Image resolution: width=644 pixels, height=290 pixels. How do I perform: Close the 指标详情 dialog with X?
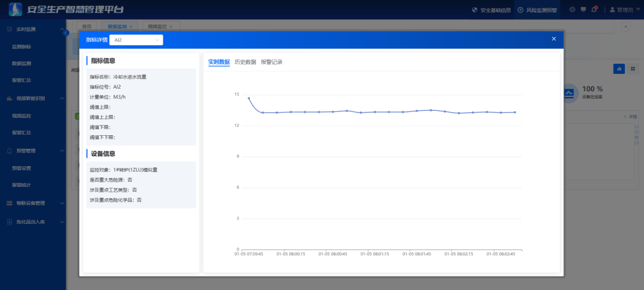click(553, 39)
